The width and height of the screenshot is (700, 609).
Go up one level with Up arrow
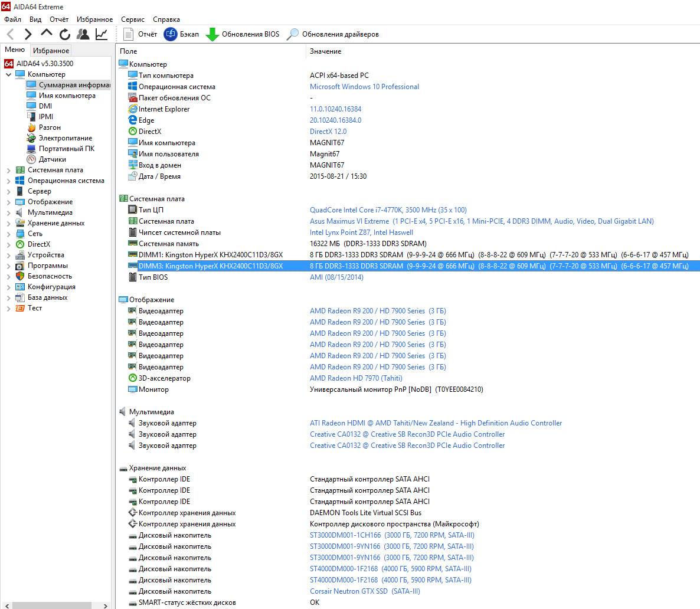[x=47, y=33]
